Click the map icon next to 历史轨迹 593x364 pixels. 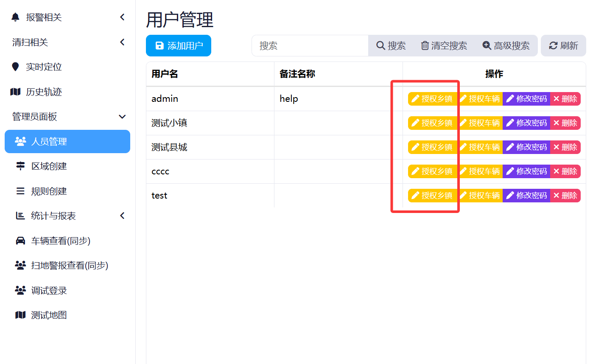pyautogui.click(x=16, y=92)
